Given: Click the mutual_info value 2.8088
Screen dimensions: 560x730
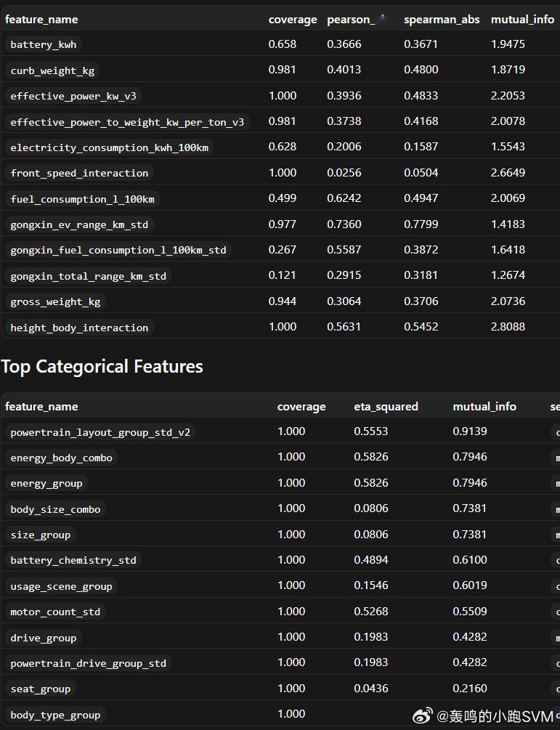Looking at the screenshot, I should point(508,327).
